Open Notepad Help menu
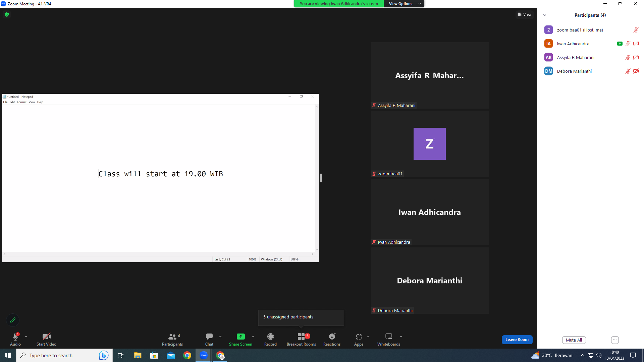This screenshot has width=644, height=362. pyautogui.click(x=40, y=102)
